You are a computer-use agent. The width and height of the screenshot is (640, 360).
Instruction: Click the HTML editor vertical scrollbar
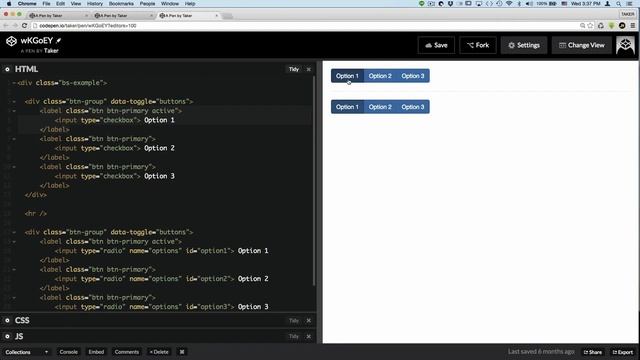[314, 182]
